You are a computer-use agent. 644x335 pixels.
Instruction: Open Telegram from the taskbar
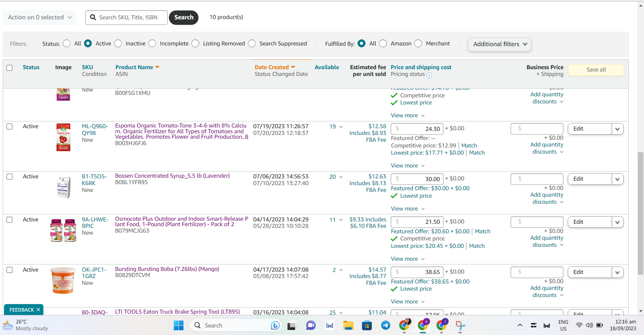[x=385, y=326]
